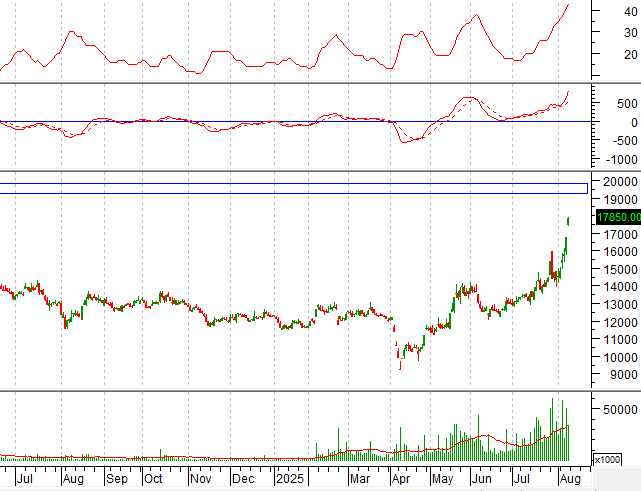
Task: Click the 16000 price axis label
Action: click(x=620, y=252)
